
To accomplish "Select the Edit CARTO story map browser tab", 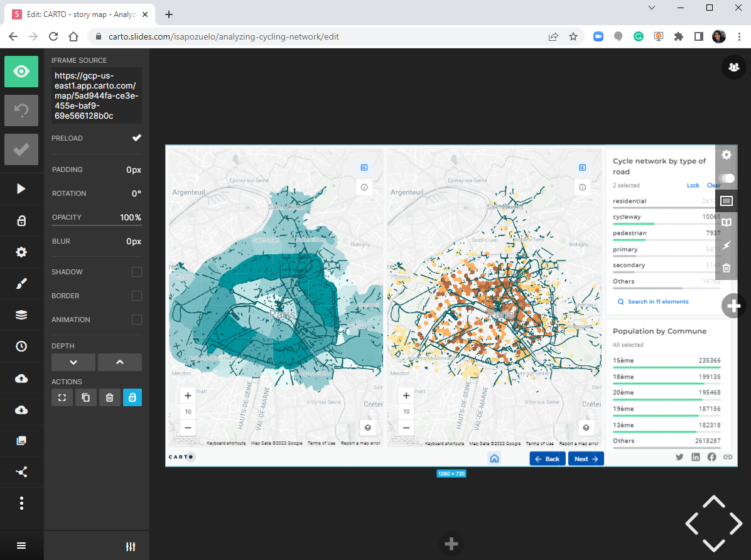I will pyautogui.click(x=82, y=14).
